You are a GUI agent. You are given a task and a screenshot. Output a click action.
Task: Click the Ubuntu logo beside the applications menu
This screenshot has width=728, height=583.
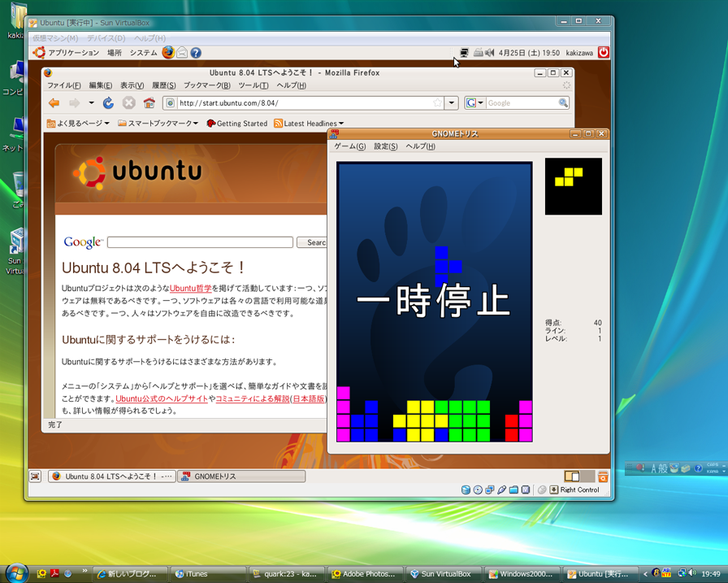pos(39,53)
